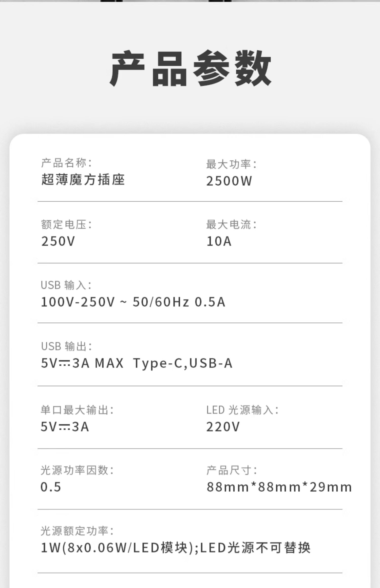Click the 100V-250V 50/60Hz input value
The width and height of the screenshot is (380, 588).
point(133,302)
